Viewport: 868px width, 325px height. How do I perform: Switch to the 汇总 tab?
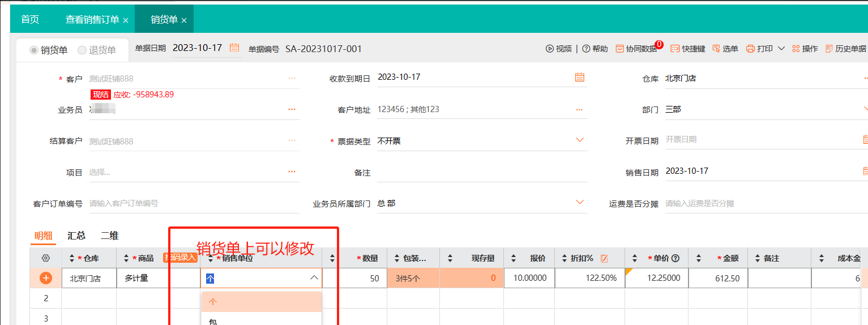click(76, 236)
